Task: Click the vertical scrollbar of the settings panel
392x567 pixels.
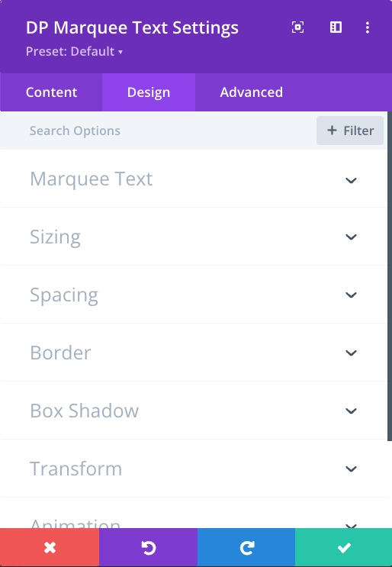Action: pos(390,276)
